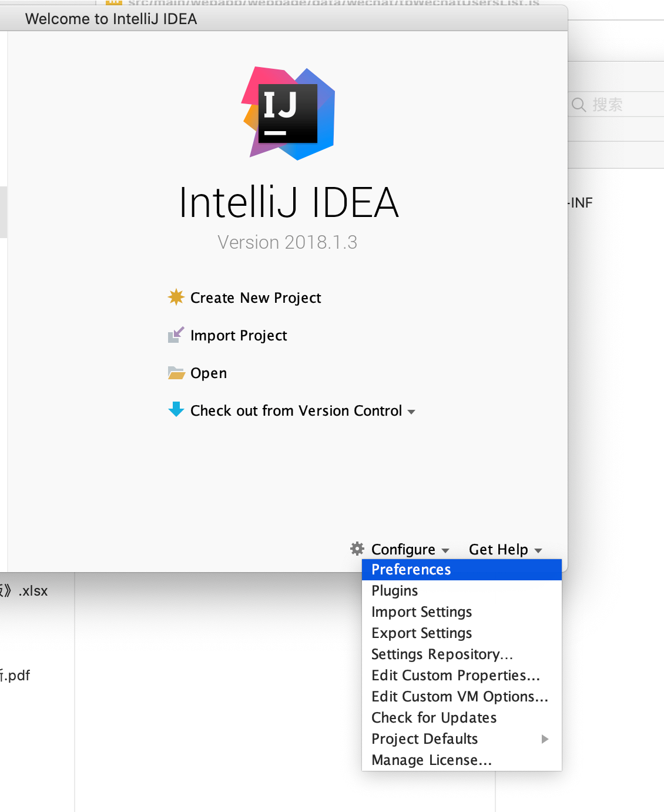The width and height of the screenshot is (664, 812).
Task: Click the Version 2018.1.3 text
Action: 287,242
